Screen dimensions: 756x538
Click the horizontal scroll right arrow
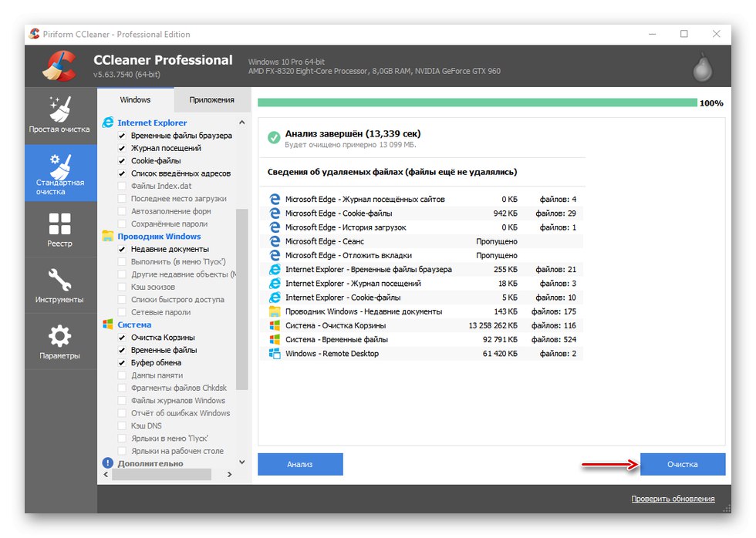point(230,475)
